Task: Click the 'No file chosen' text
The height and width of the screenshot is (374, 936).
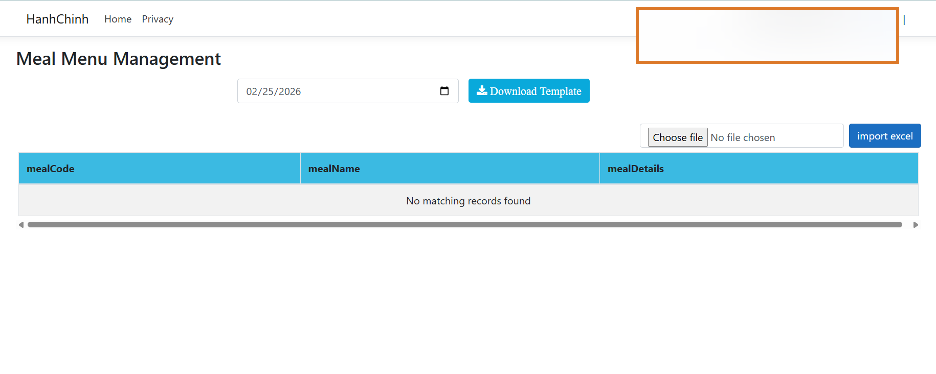Action: (x=743, y=137)
